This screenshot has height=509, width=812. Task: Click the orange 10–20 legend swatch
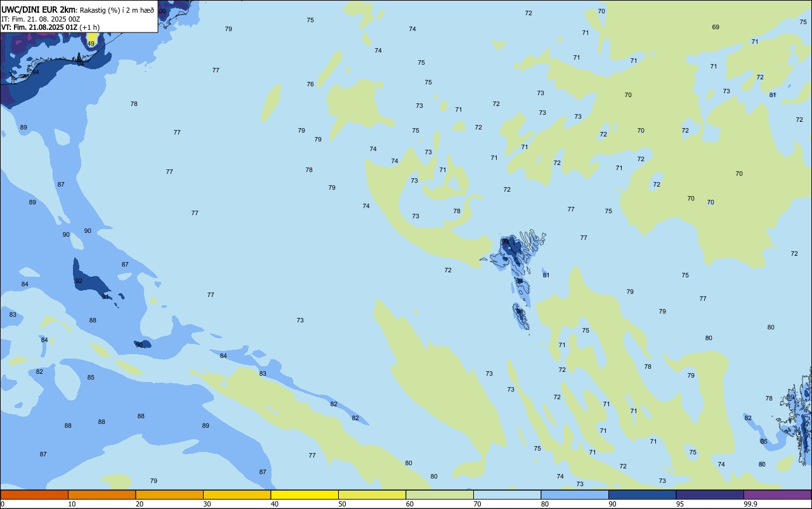click(x=101, y=494)
